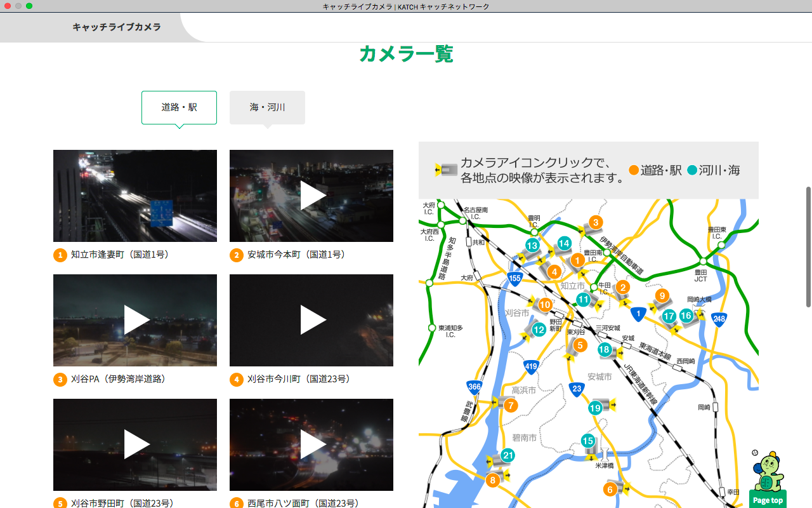Viewport: 812px width, 508px height.
Task: Open camera 6 marker on the map
Action: (610, 489)
